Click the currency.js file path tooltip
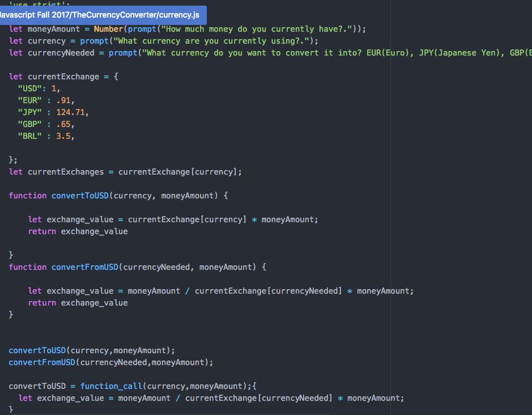This screenshot has height=415, width=532. coord(101,14)
